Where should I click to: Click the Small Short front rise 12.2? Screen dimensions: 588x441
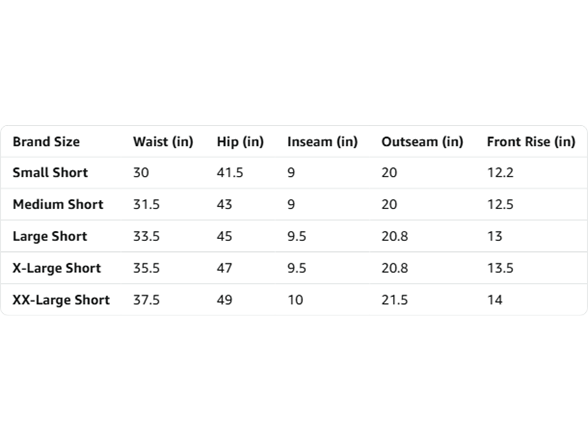[500, 172]
